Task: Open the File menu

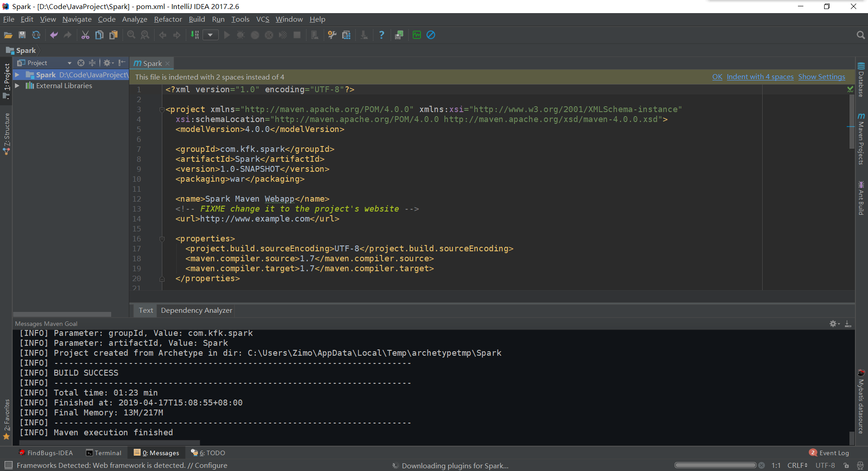Action: (9, 19)
